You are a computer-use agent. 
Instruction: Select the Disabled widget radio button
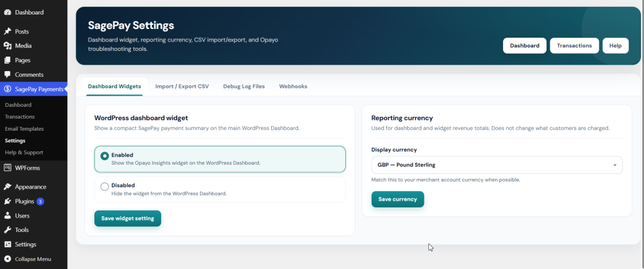105,187
